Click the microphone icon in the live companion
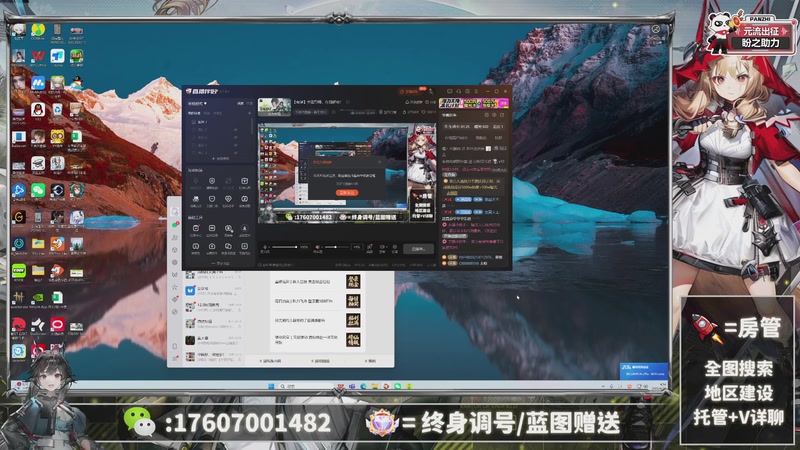Image resolution: width=800 pixels, height=450 pixels. coord(264,246)
